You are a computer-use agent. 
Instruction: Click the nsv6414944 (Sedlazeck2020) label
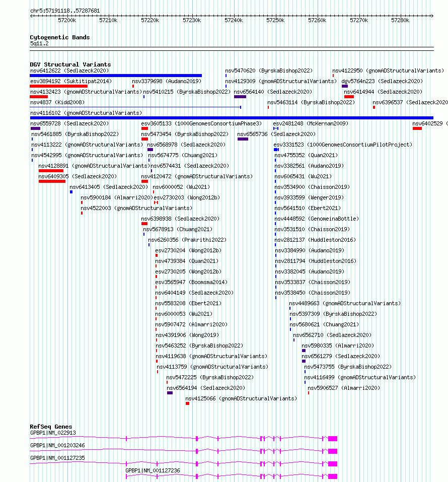(x=383, y=92)
